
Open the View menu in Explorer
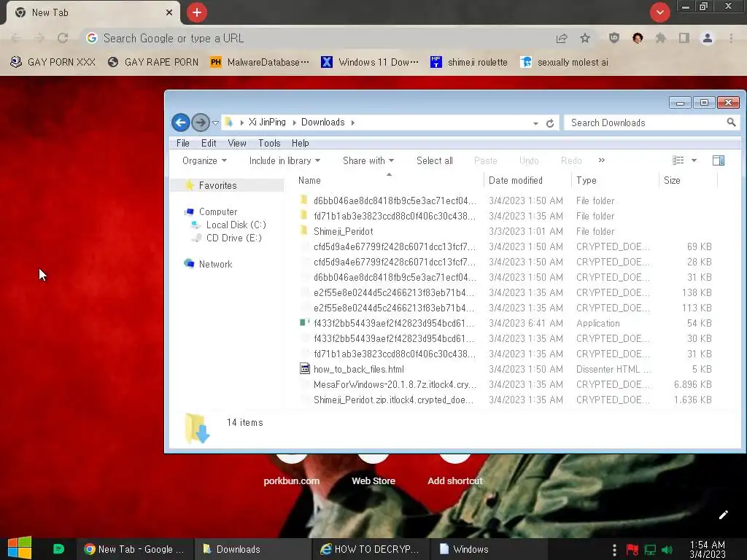click(x=237, y=143)
